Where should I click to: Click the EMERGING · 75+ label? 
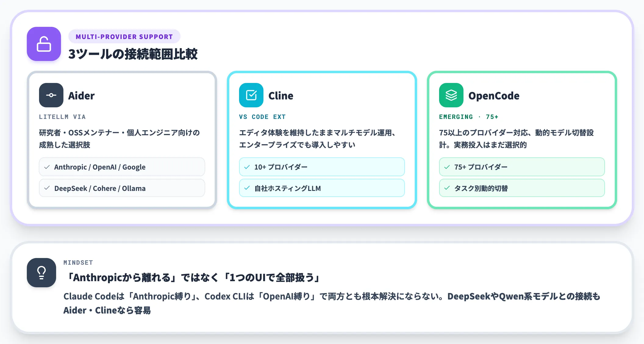click(469, 117)
